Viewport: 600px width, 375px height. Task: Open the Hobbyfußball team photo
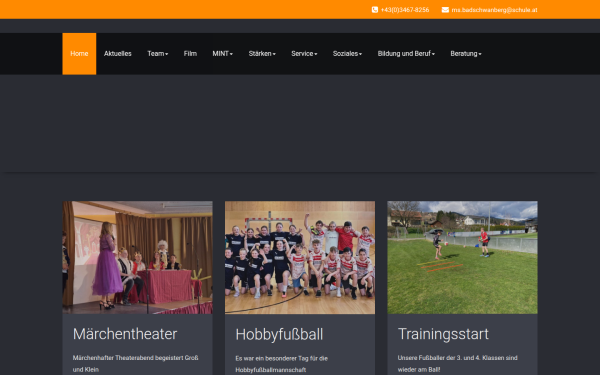(300, 258)
